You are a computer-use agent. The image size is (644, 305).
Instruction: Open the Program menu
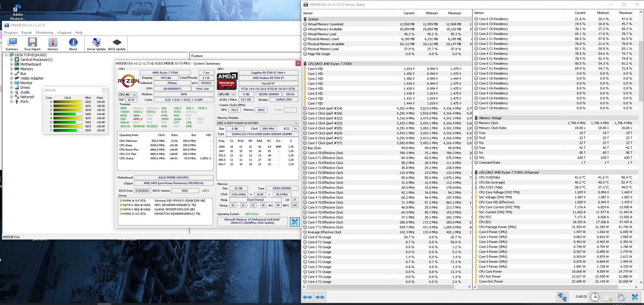(x=11, y=33)
